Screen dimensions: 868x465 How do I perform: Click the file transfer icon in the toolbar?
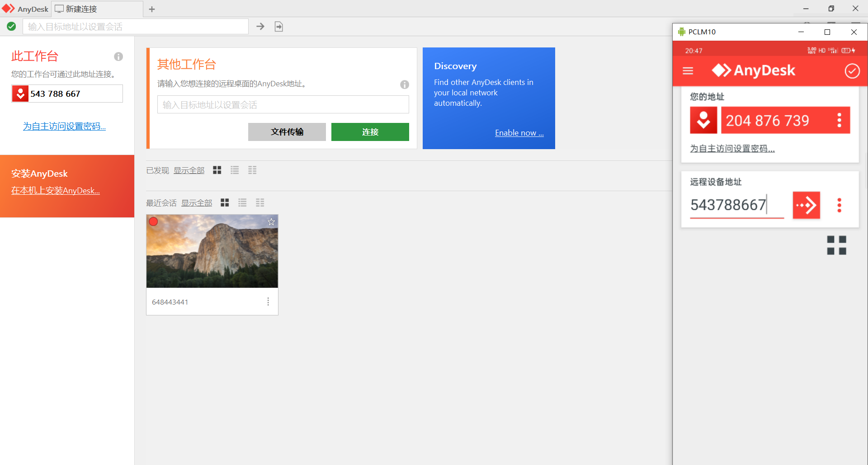279,27
